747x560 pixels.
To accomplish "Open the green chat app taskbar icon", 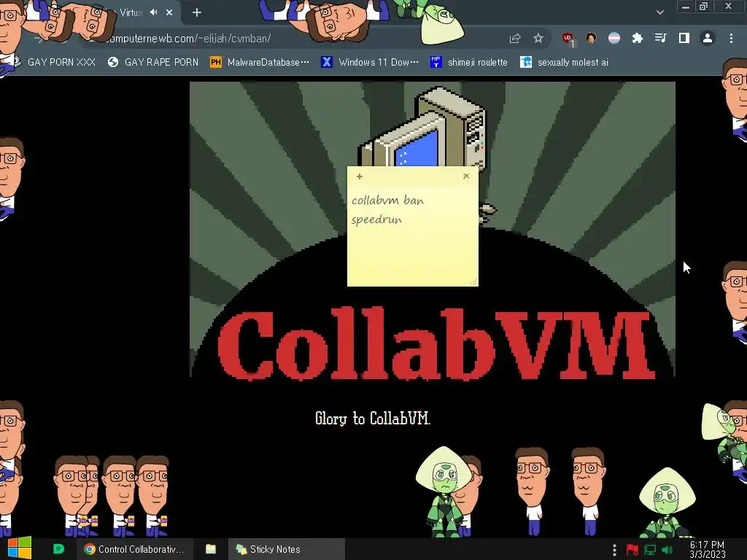I will [58, 549].
